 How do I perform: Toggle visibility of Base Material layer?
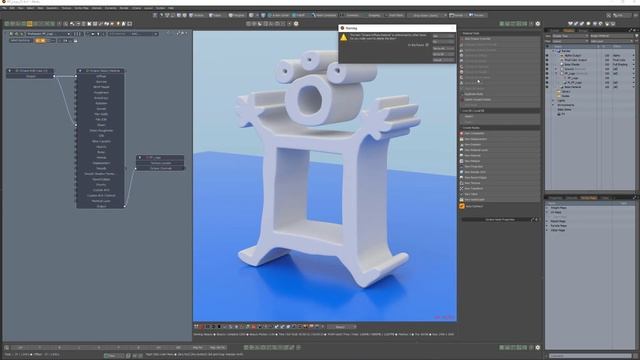click(x=547, y=87)
